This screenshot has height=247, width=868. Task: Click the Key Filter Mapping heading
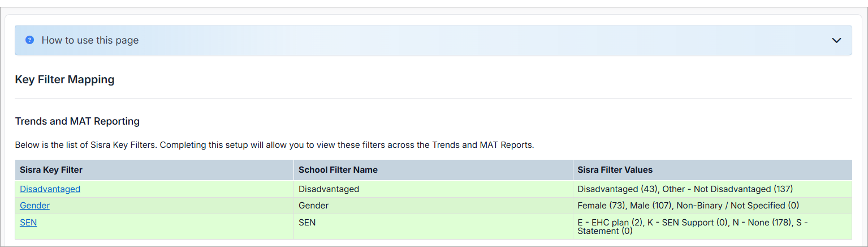pyautogui.click(x=64, y=80)
